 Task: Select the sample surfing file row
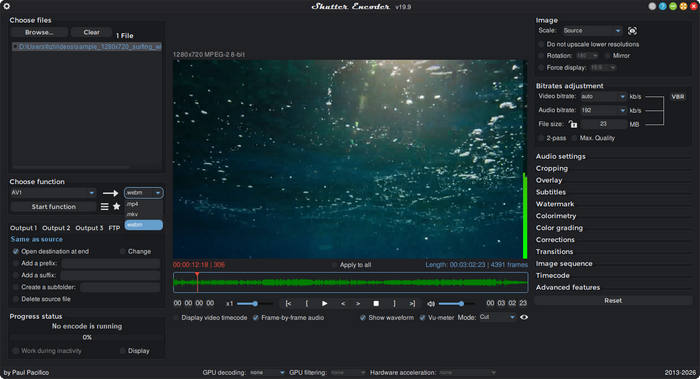point(87,46)
